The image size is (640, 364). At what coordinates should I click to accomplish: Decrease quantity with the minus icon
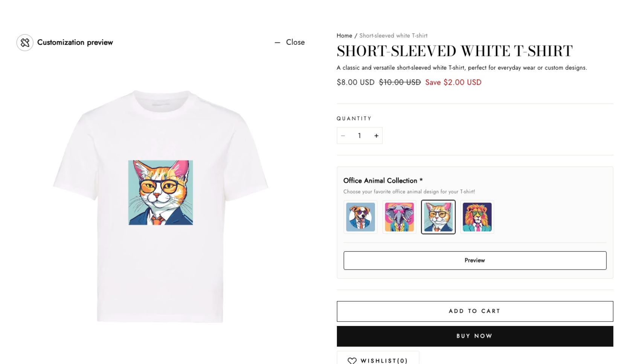click(x=343, y=136)
